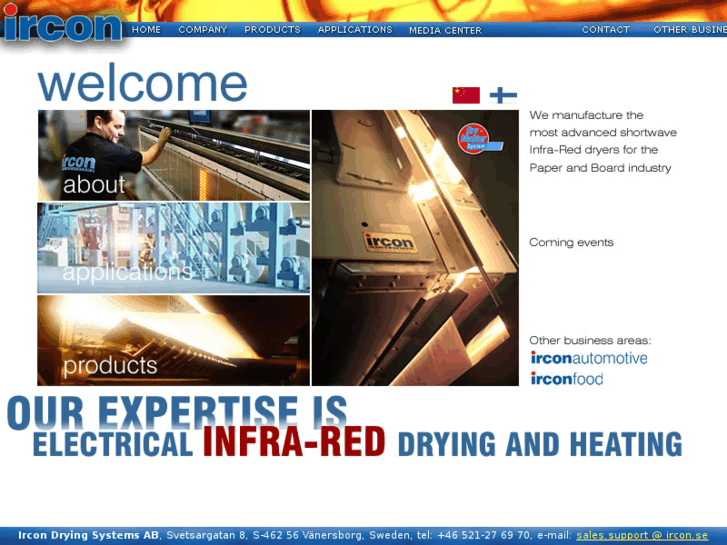Click the Dry Master System badge

pos(478,138)
